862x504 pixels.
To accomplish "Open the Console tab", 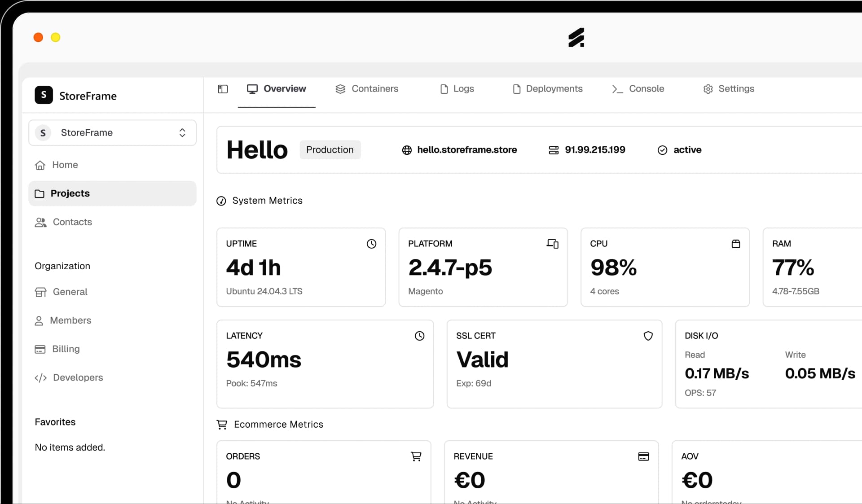I will (638, 89).
